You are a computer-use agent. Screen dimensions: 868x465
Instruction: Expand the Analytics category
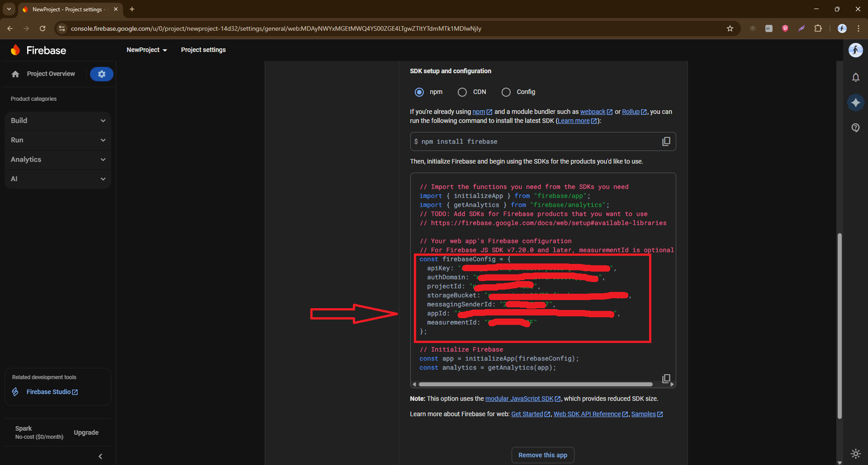[58, 160]
